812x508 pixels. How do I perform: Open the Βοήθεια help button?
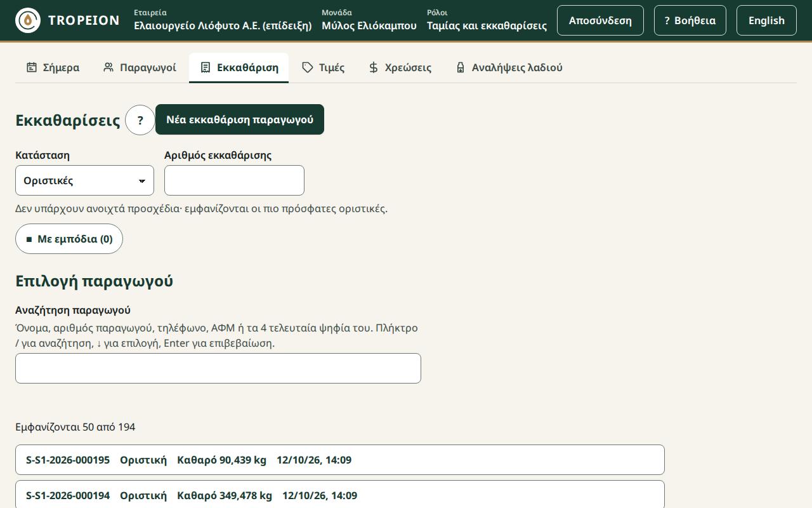point(690,20)
